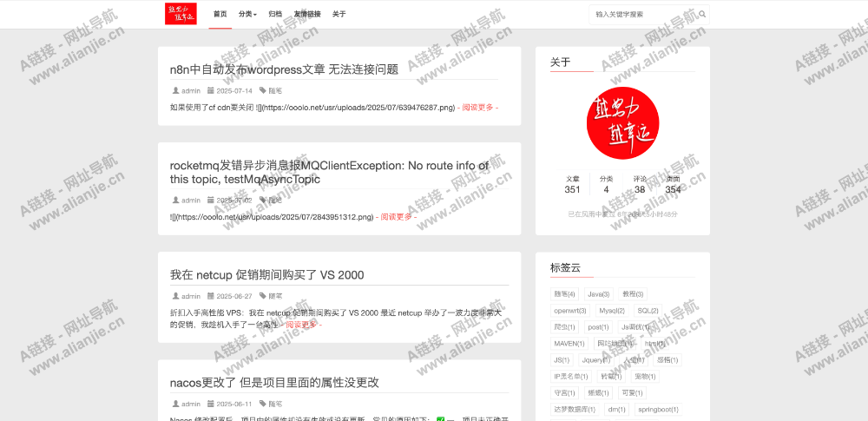The image size is (868, 421).
Task: Open the 关于 nav link
Action: coord(339,15)
